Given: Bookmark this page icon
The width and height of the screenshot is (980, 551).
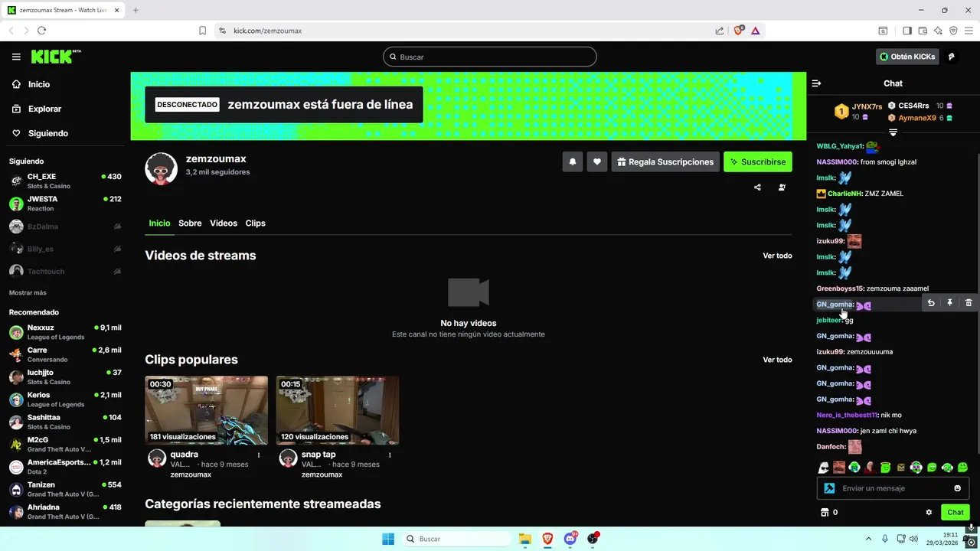Looking at the screenshot, I should coord(202,31).
